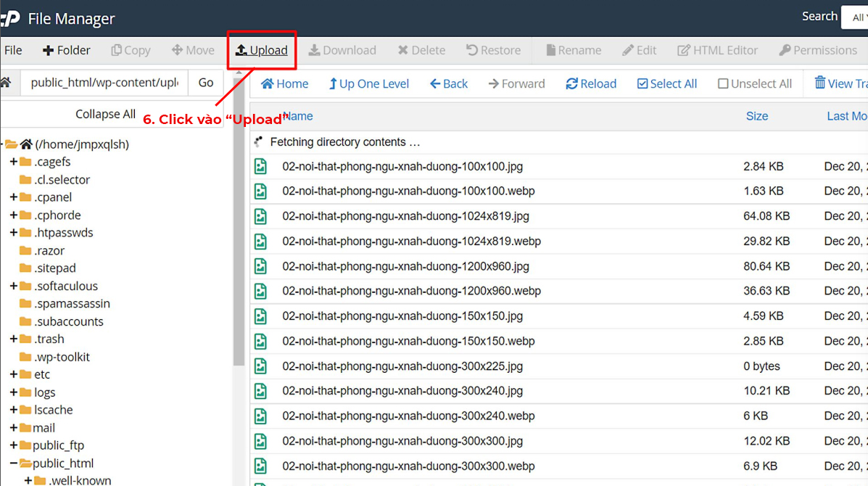This screenshot has height=486, width=868.
Task: Click the home icon beside path field
Action: 6,83
